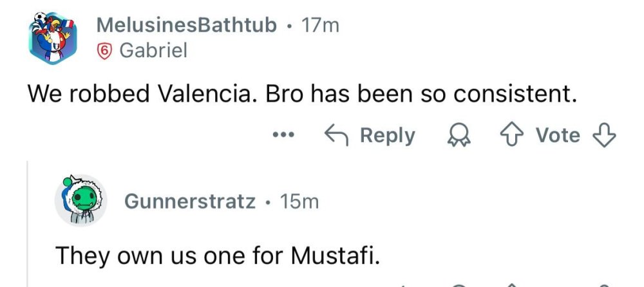Click the Gabriel flair text
Screen dimensions: 644x287
[x=153, y=50]
